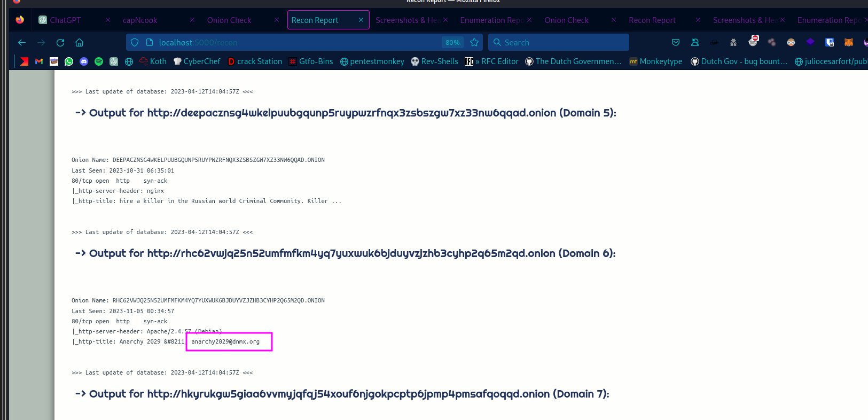Open the RFC Editor bookmark

(492, 61)
